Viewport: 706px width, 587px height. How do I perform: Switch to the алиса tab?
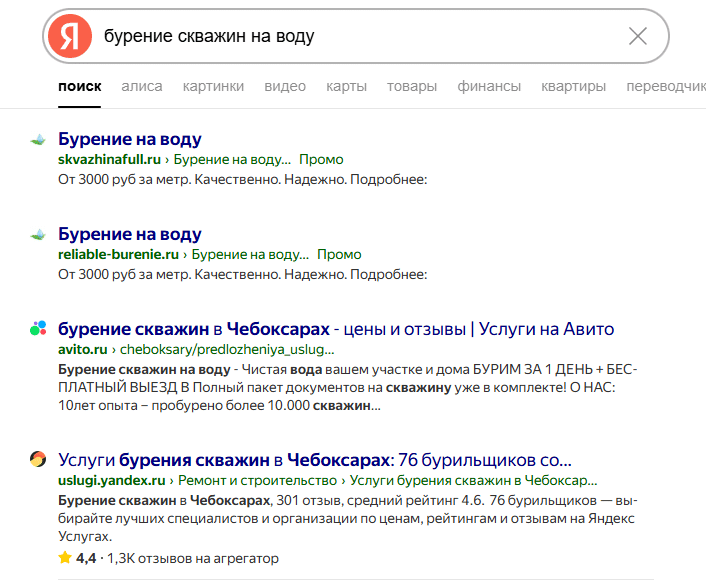point(142,87)
